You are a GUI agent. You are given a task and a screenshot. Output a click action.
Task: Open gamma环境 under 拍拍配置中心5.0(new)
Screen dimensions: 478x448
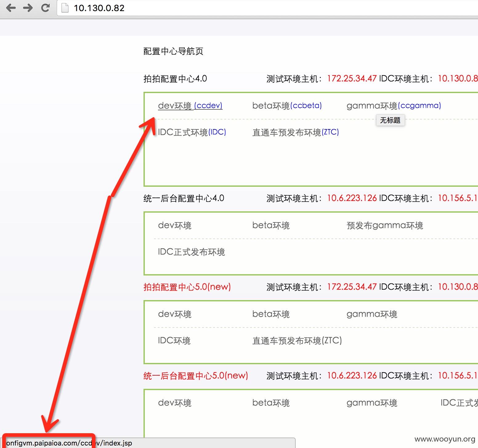point(372,314)
